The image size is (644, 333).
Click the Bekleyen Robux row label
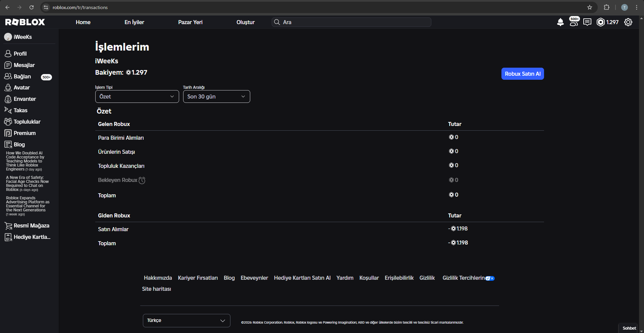coord(117,180)
